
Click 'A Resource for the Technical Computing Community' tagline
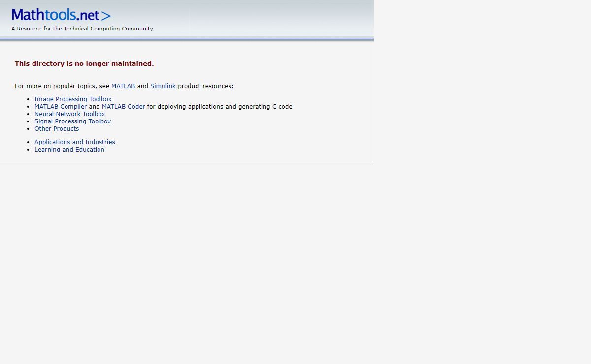tap(82, 29)
